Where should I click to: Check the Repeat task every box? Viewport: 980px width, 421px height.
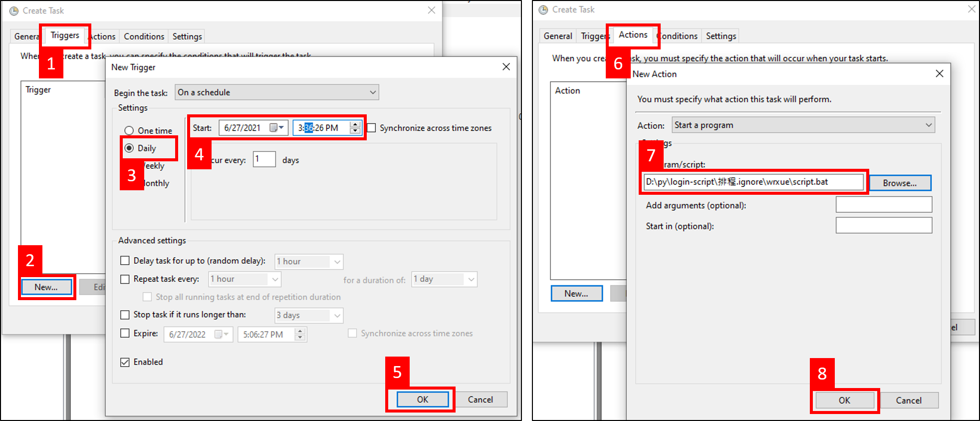pos(125,279)
